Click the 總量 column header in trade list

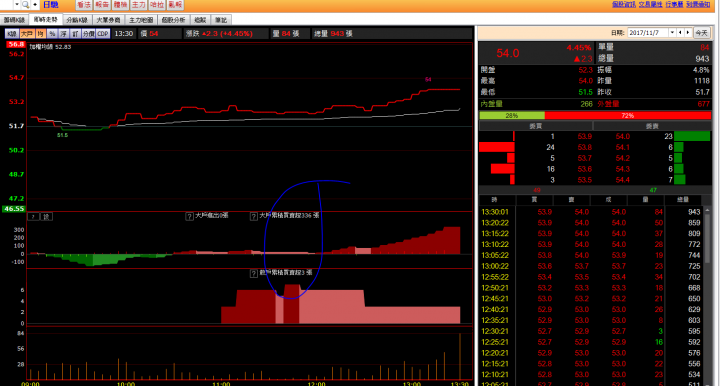point(683,200)
